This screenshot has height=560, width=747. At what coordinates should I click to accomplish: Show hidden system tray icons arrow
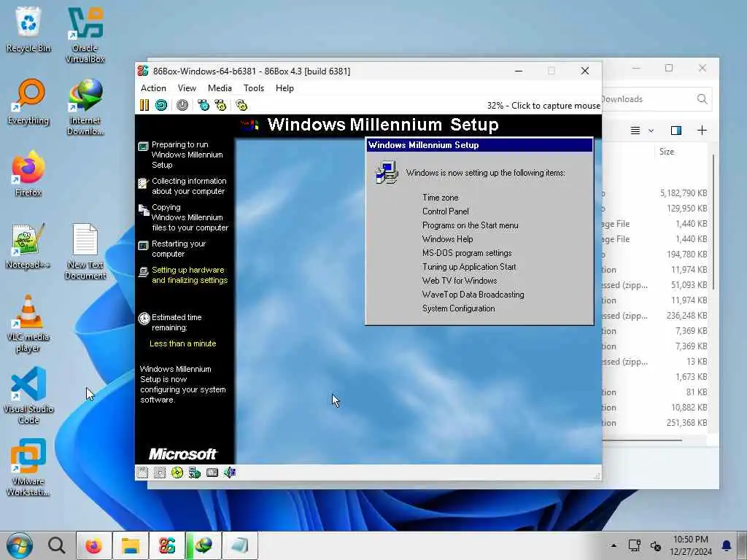[614, 545]
